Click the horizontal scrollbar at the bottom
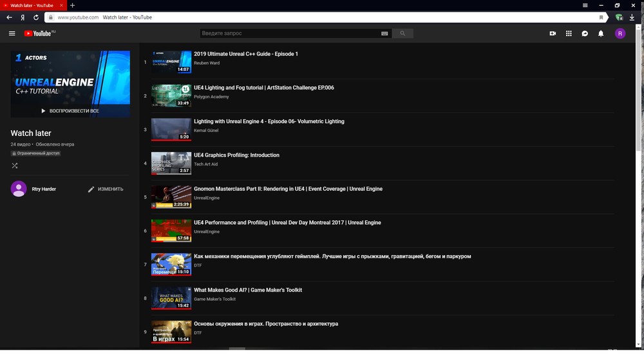The image size is (644, 360). tap(237, 348)
